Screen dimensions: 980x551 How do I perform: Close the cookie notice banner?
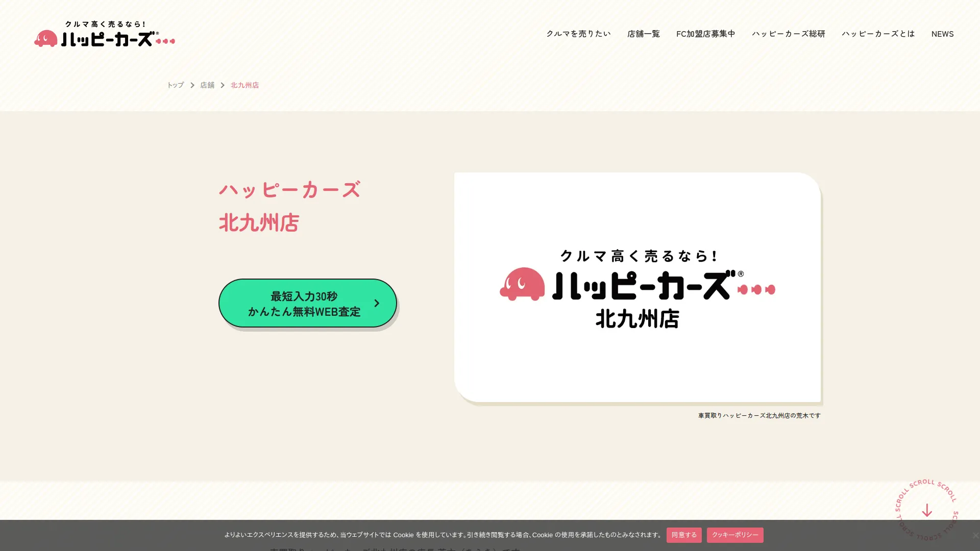(x=975, y=535)
